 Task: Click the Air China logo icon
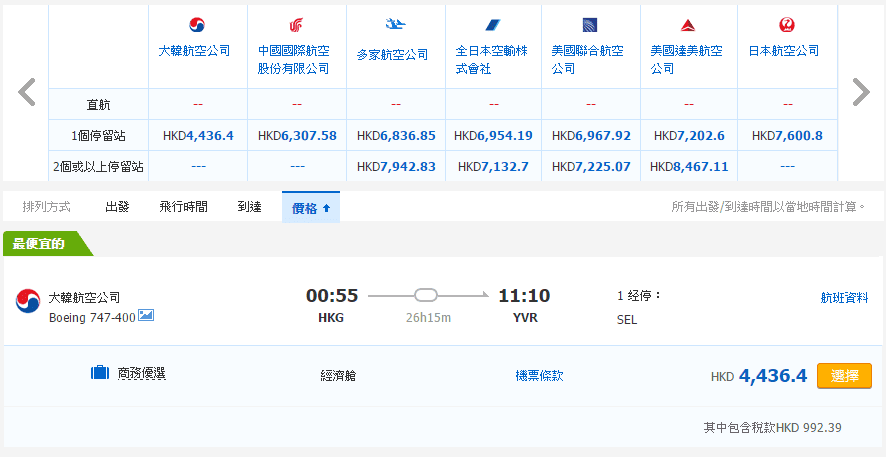click(x=295, y=25)
